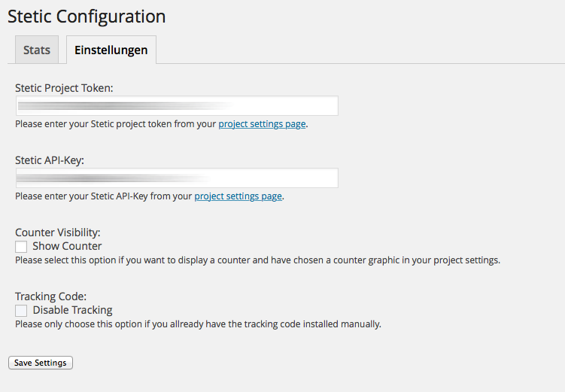This screenshot has width=565, height=392.
Task: Click the Tracking Code heading
Action: click(51, 296)
